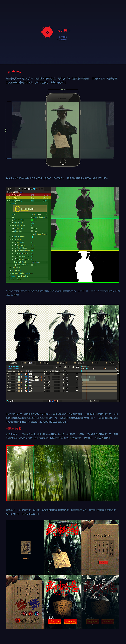Viewport: 126px width, 644px height.
Task: Open the View Screen Matte dropdown
Action: [x=39, y=214]
